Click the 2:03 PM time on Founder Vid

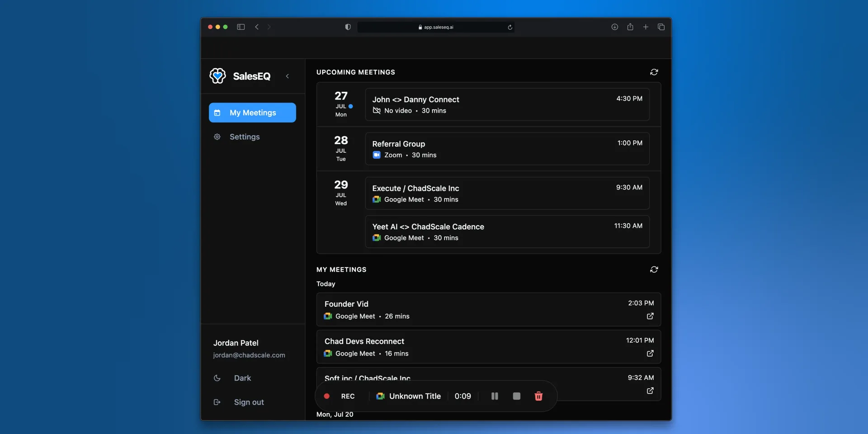[641, 303]
